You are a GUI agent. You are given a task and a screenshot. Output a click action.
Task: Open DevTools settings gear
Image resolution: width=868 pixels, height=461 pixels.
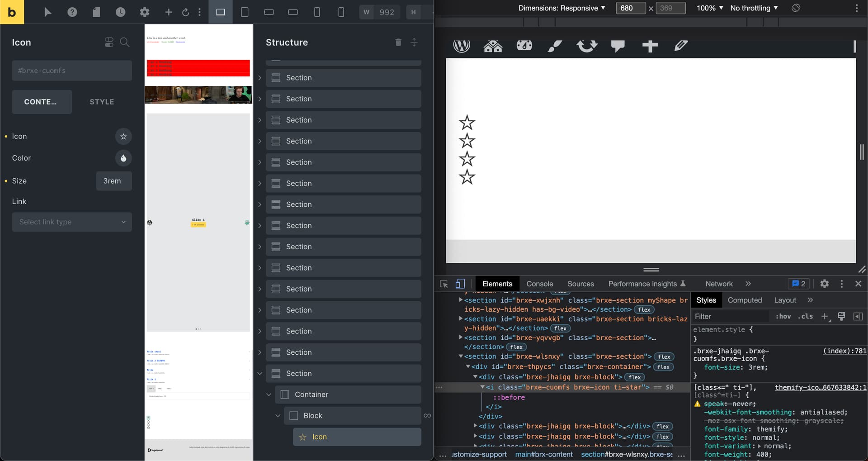(825, 284)
